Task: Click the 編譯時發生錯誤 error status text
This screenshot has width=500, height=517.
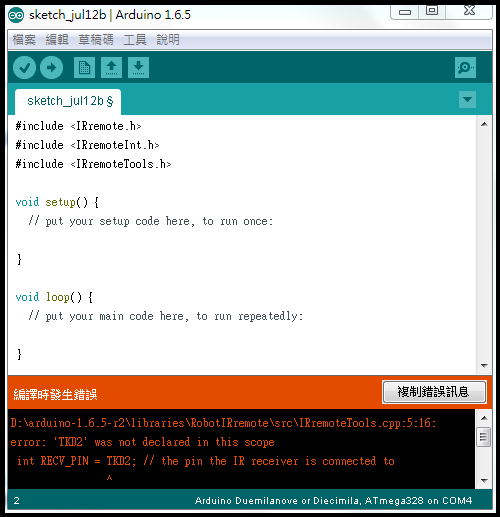Action: 55,395
